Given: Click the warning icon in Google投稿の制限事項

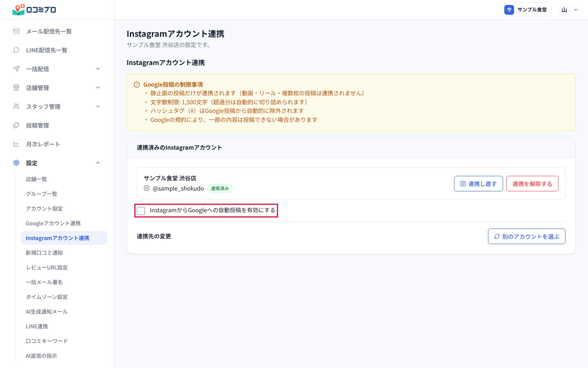Looking at the screenshot, I should click(x=137, y=85).
